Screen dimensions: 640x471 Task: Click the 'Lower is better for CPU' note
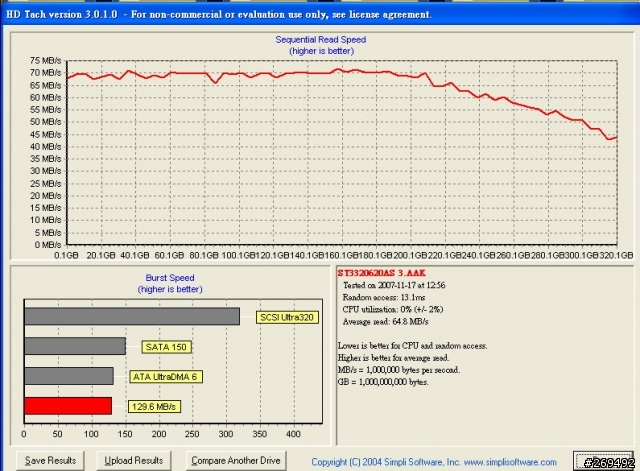coord(412,346)
